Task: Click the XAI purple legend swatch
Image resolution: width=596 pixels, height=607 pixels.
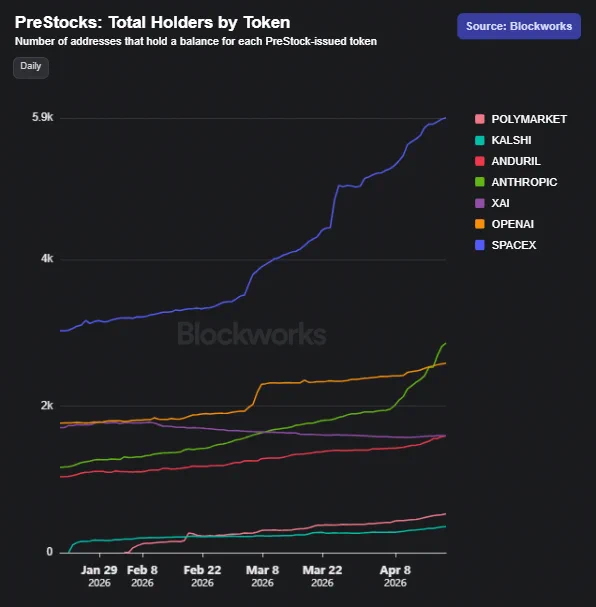Action: [x=480, y=203]
